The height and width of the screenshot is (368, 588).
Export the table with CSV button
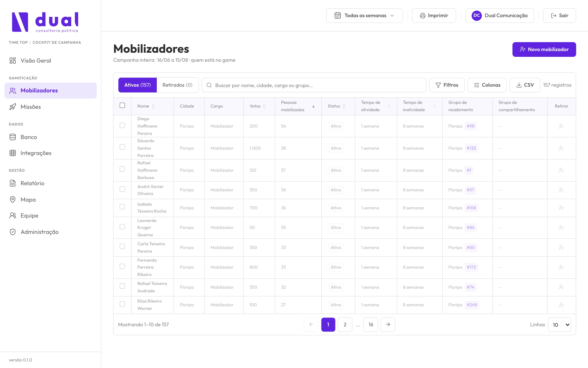pos(525,85)
